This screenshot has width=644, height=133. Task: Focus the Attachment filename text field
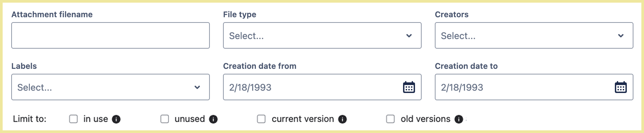tap(111, 36)
